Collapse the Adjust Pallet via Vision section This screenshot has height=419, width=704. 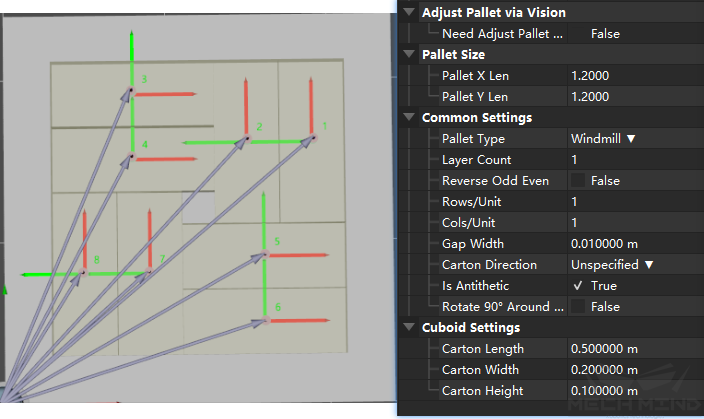[x=409, y=12]
